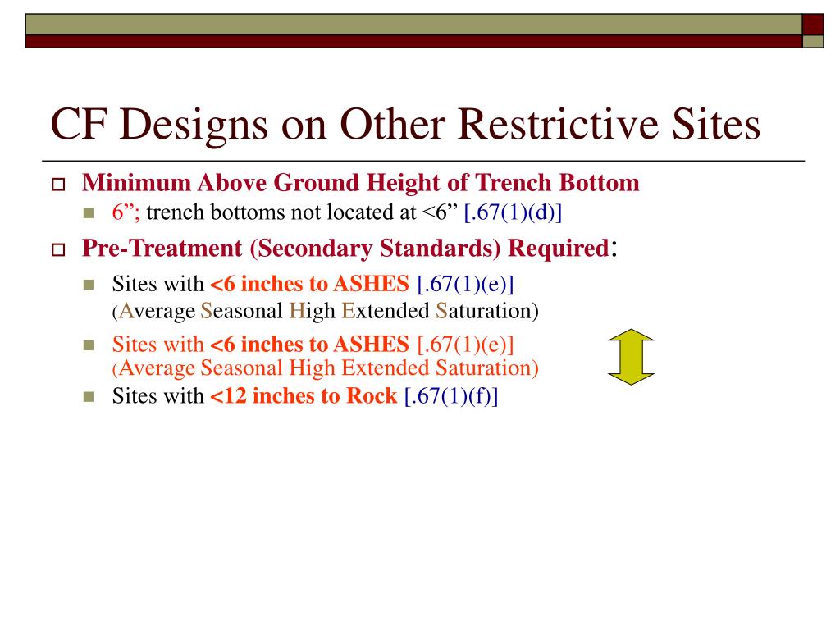This screenshot has height=630, width=840.
Task: Click the reference '[.67(1)(d)]'
Action: click(513, 212)
